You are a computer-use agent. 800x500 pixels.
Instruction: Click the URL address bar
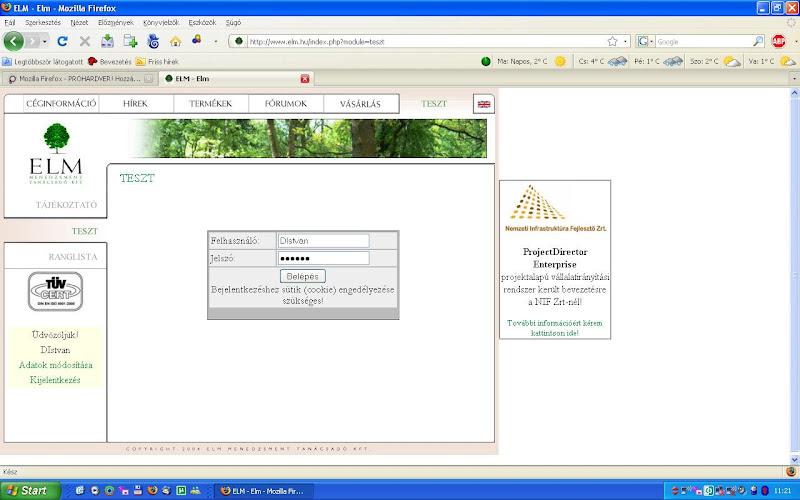(x=426, y=41)
